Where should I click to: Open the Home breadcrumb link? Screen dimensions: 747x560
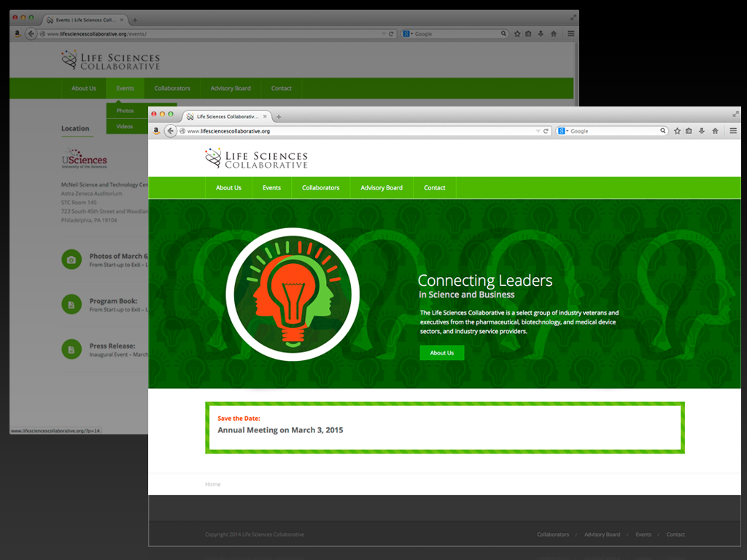pyautogui.click(x=212, y=484)
